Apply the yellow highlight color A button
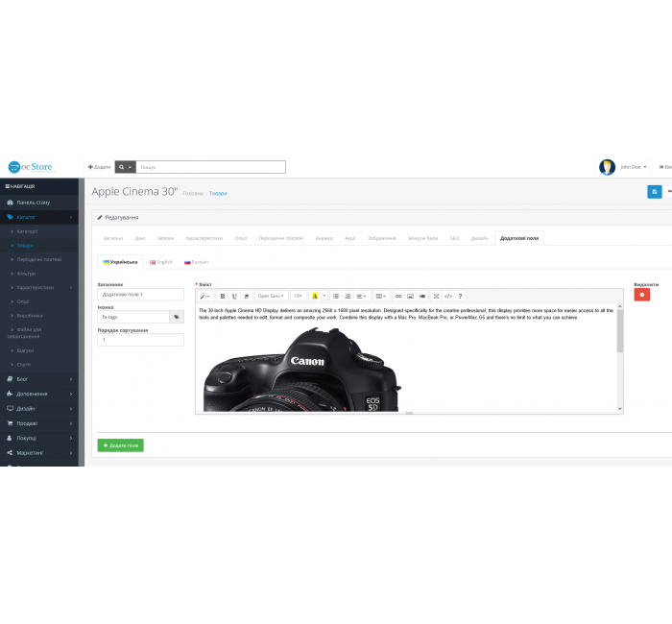 pos(315,296)
